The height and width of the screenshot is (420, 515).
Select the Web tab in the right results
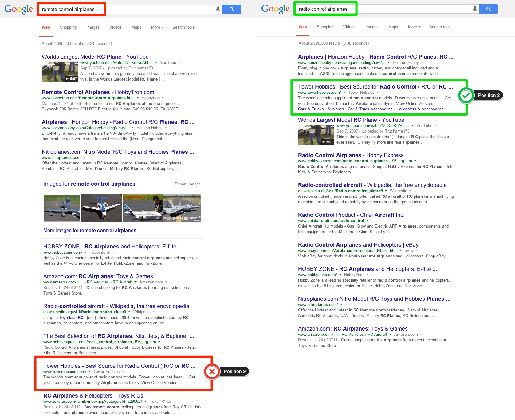click(303, 27)
